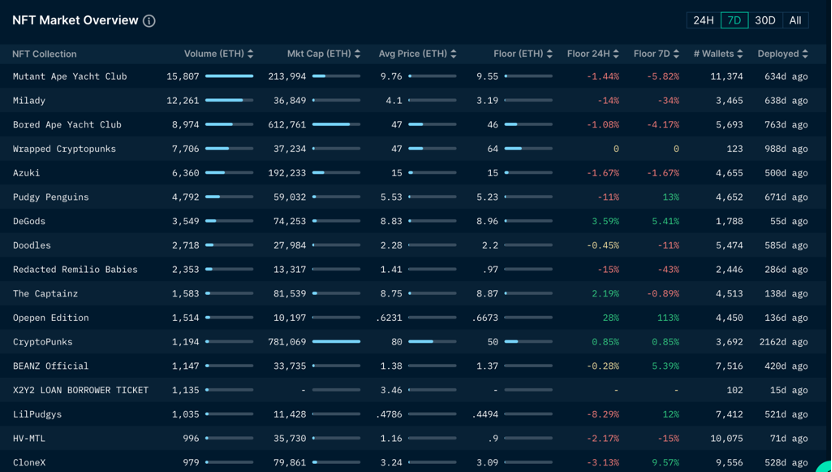This screenshot has height=472, width=832.
Task: Sort by Floor (ETH) arrows icon
Action: pos(550,54)
